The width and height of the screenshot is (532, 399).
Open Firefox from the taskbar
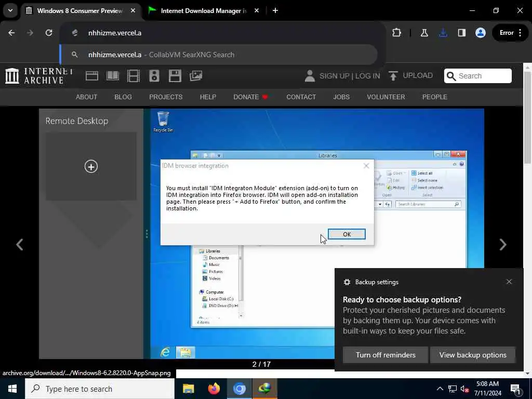click(x=214, y=389)
